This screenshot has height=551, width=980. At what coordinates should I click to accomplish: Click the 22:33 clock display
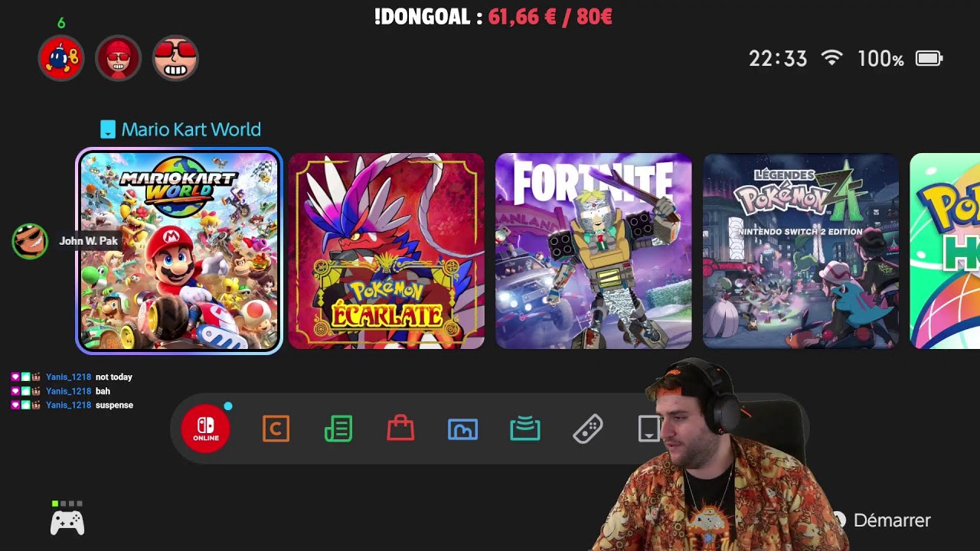tap(778, 59)
